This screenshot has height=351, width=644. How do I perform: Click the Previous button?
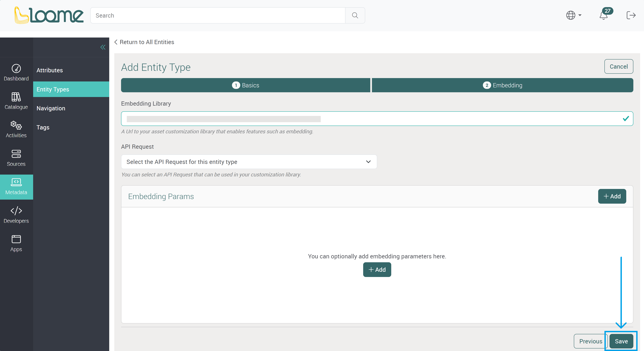tap(591, 341)
